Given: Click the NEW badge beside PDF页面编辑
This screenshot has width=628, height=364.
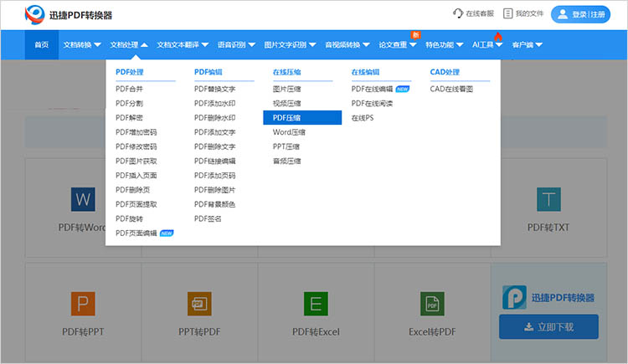Looking at the screenshot, I should pyautogui.click(x=167, y=233).
